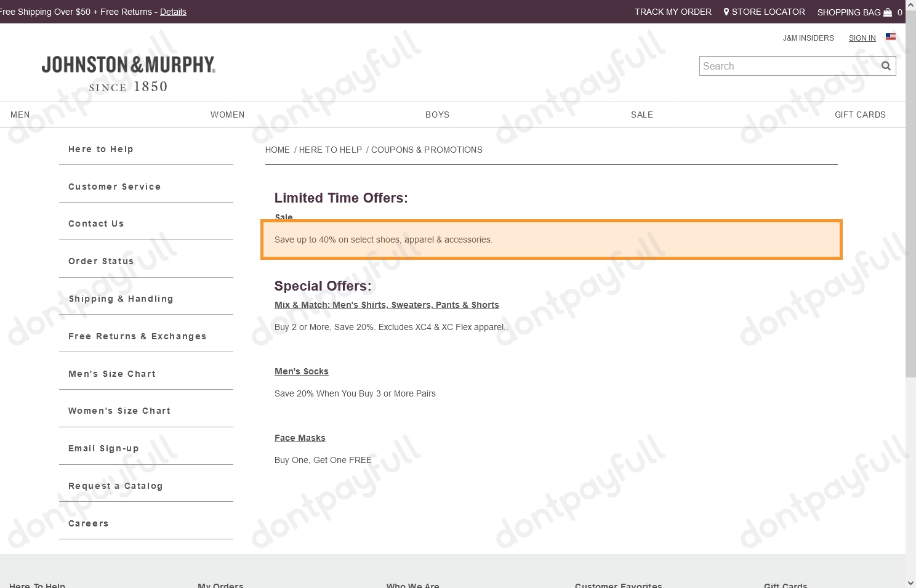Open Email Sign-up in sidebar

click(x=103, y=448)
